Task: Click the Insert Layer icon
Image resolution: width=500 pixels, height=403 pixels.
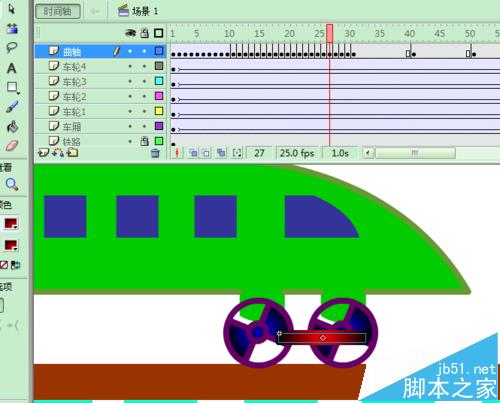Action: (43, 153)
